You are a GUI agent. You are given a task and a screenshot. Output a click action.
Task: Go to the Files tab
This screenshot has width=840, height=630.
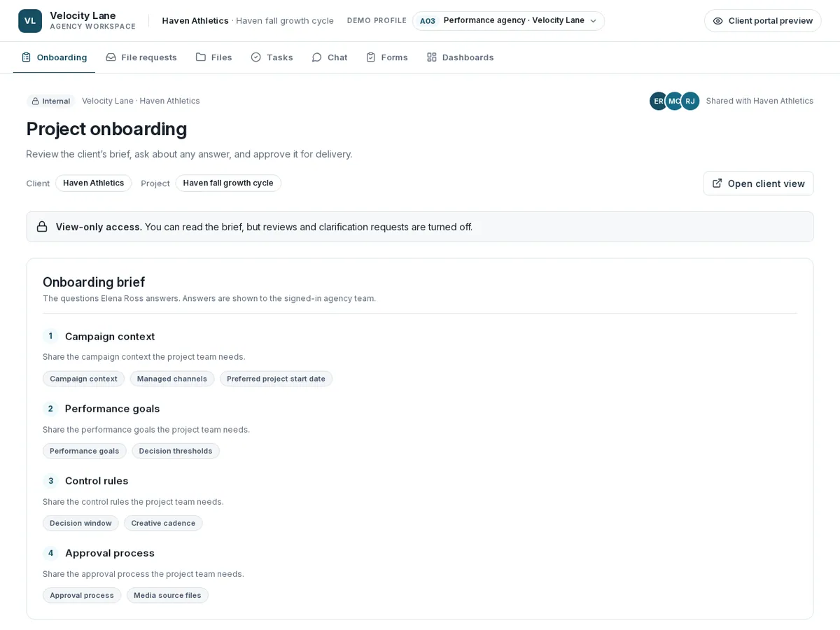(213, 57)
